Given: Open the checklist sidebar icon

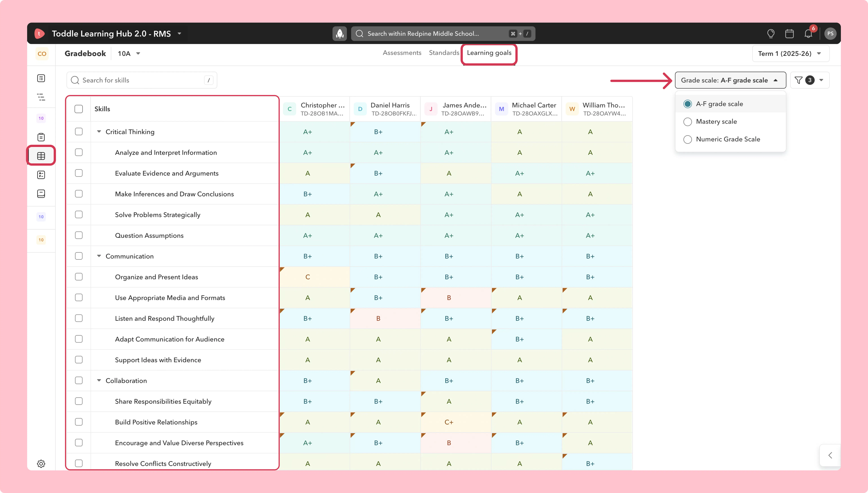Looking at the screenshot, I should click(41, 175).
